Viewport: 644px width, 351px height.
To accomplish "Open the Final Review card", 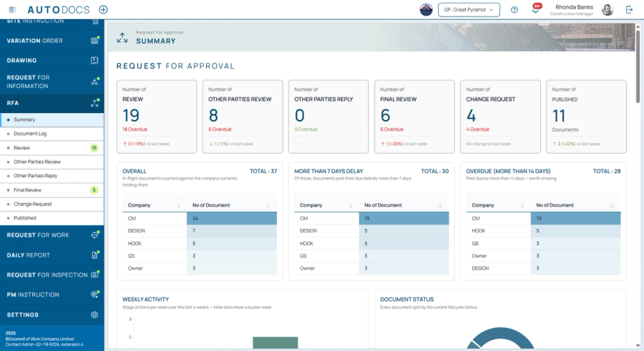I will pos(414,117).
